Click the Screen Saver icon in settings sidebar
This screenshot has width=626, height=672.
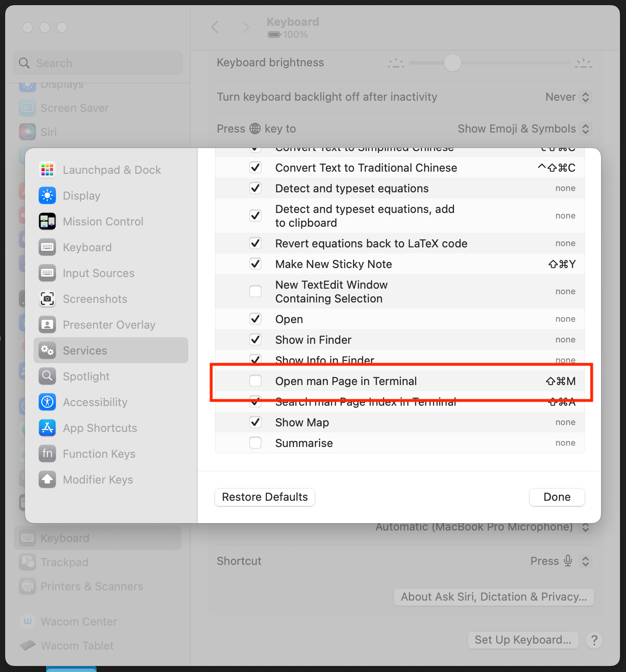click(28, 108)
